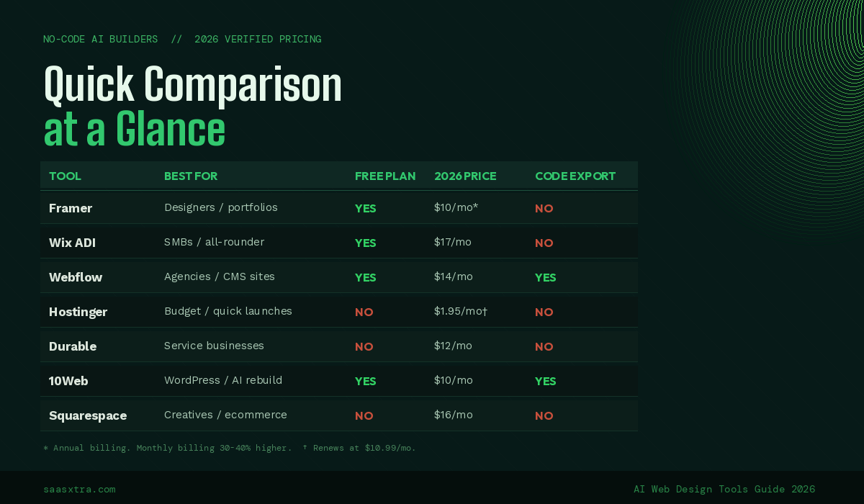Click the 'Renews at $10.99/mo.' footnote
Image resolution: width=864 pixels, height=504 pixels.
(359, 448)
